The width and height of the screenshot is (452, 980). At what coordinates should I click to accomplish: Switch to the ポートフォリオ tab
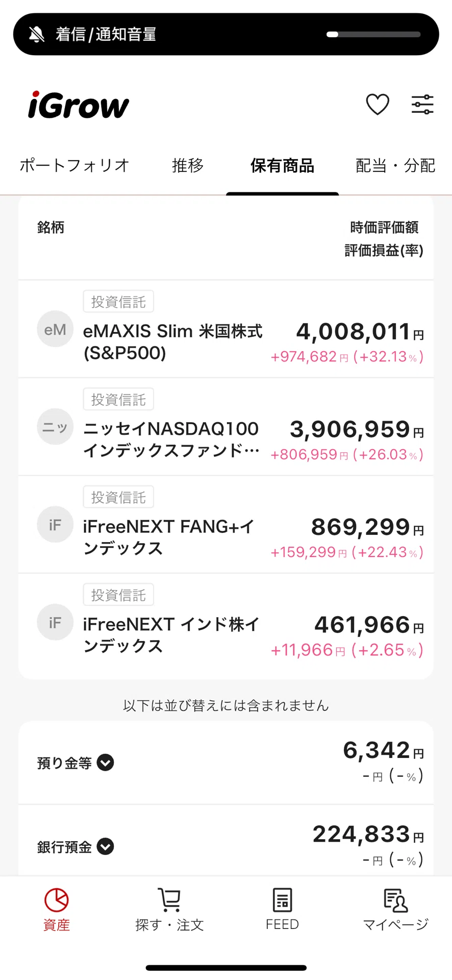tap(74, 165)
